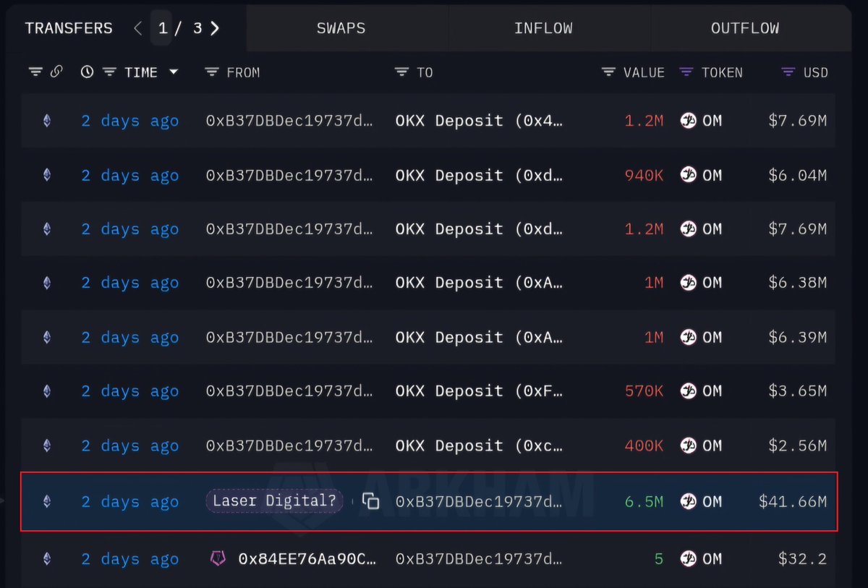The image size is (868, 588).
Task: Select the TRANSFERS tab
Action: coord(69,28)
